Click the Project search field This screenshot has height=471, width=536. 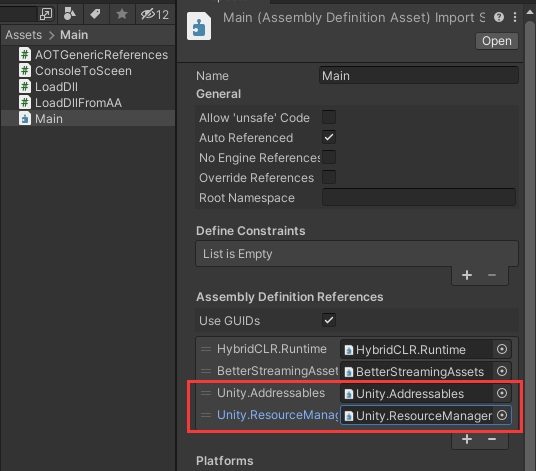(x=18, y=14)
